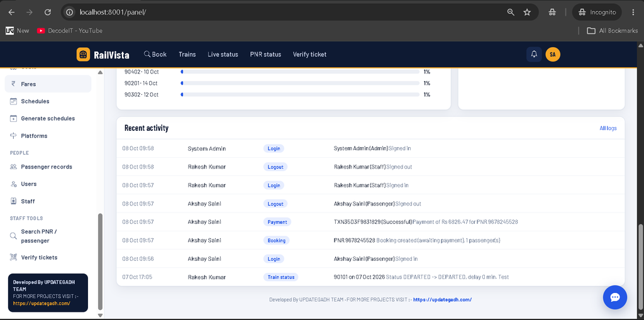Open the New bookmark

18,31
